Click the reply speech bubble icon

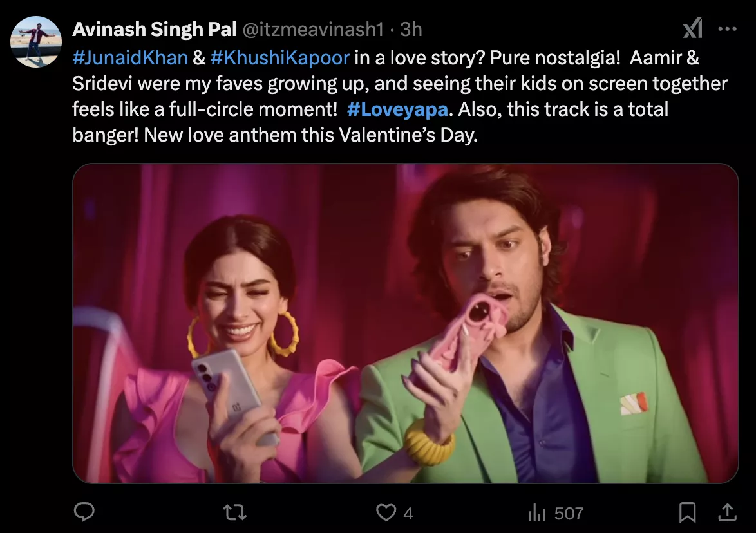(84, 512)
